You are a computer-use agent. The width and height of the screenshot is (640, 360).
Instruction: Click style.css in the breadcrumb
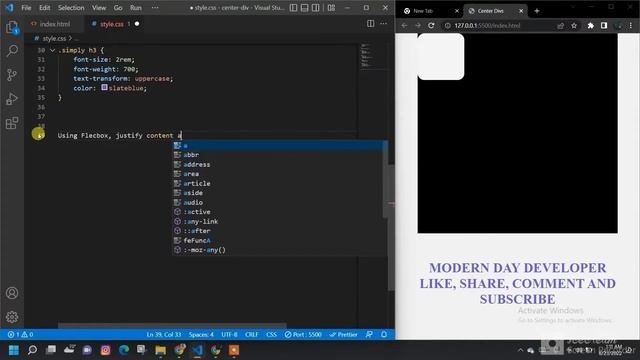[x=54, y=38]
